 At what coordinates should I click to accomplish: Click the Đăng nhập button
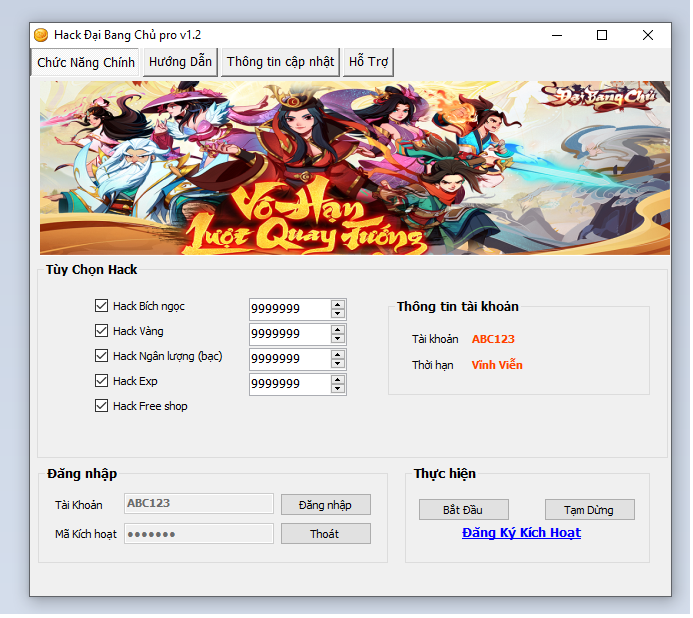point(325,505)
